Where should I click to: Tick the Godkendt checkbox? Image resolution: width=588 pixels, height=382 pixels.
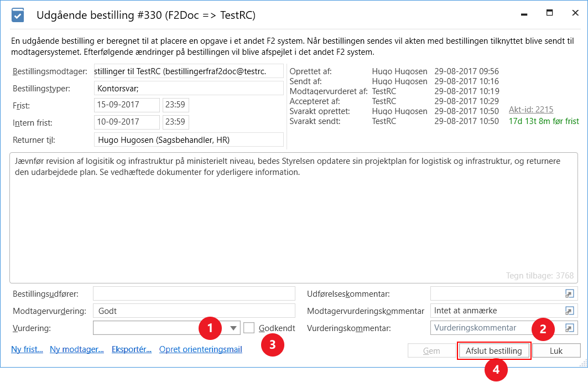249,328
